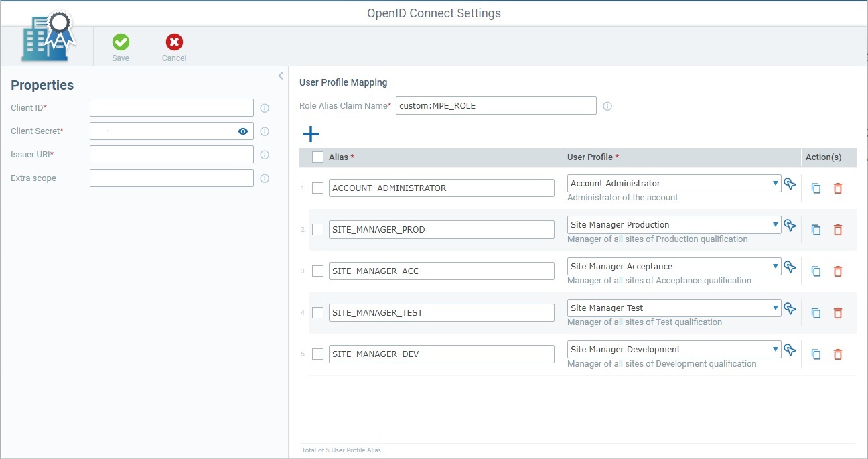868x459 pixels.
Task: Click 'Administrator of the account' description text
Action: [x=623, y=198]
